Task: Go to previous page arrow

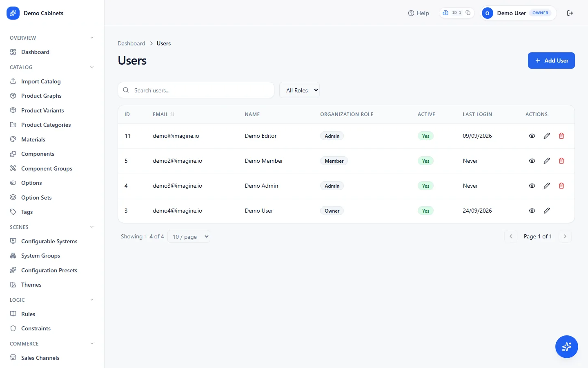Action: (x=511, y=236)
